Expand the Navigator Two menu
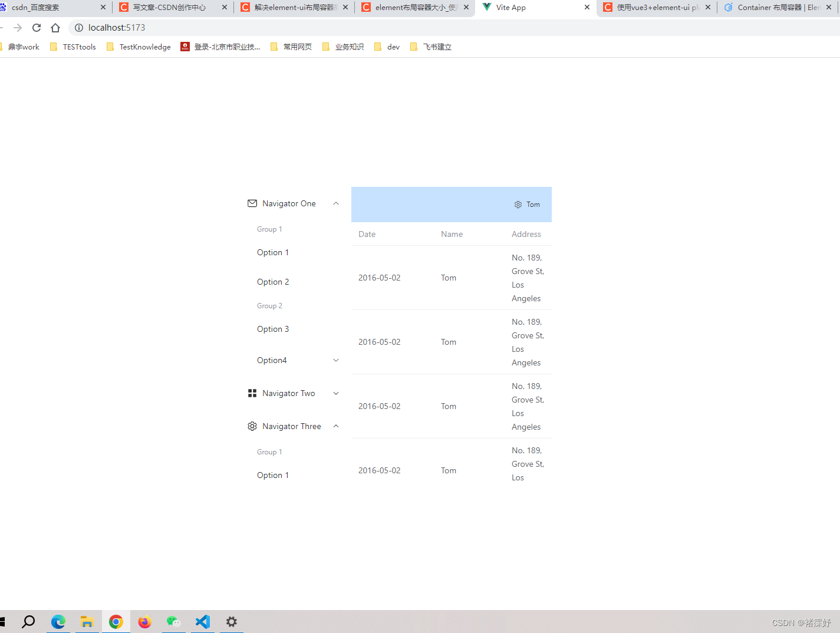Screen dimensions: 840x633 click(x=335, y=393)
